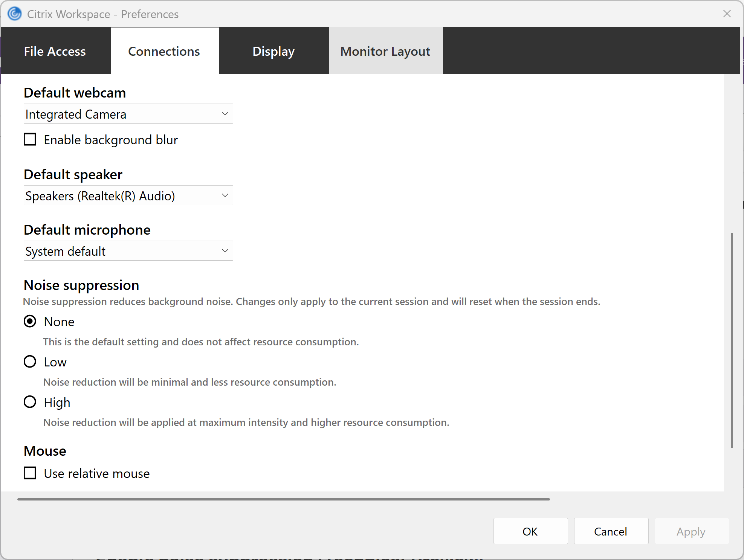Click the horizontal scrollbar at bottom
744x560 pixels.
tap(283, 499)
